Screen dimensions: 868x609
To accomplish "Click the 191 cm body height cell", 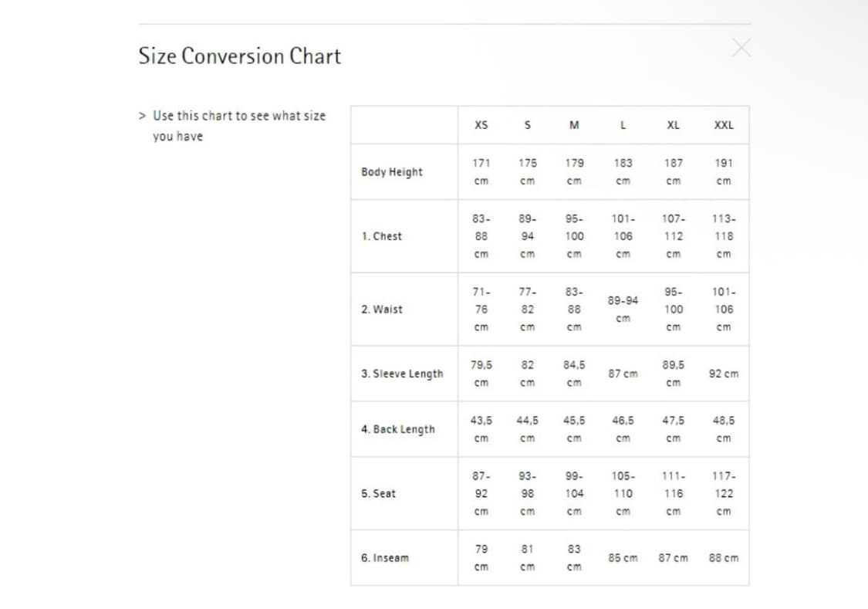I will (x=723, y=171).
